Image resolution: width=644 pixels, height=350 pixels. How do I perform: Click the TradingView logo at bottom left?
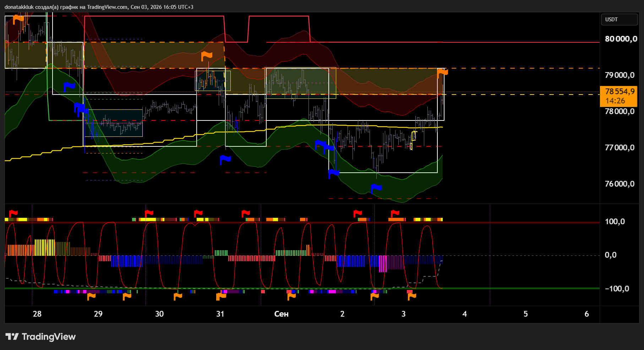coord(40,336)
